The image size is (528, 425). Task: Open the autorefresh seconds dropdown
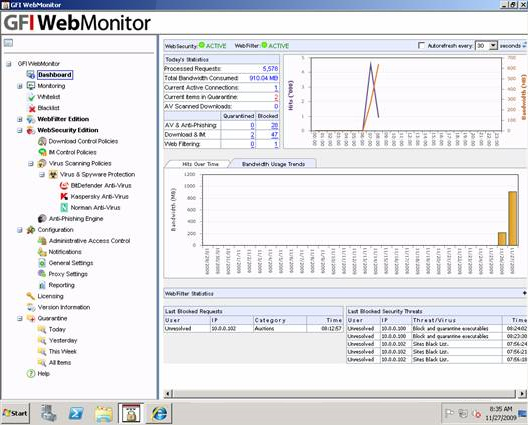click(493, 45)
